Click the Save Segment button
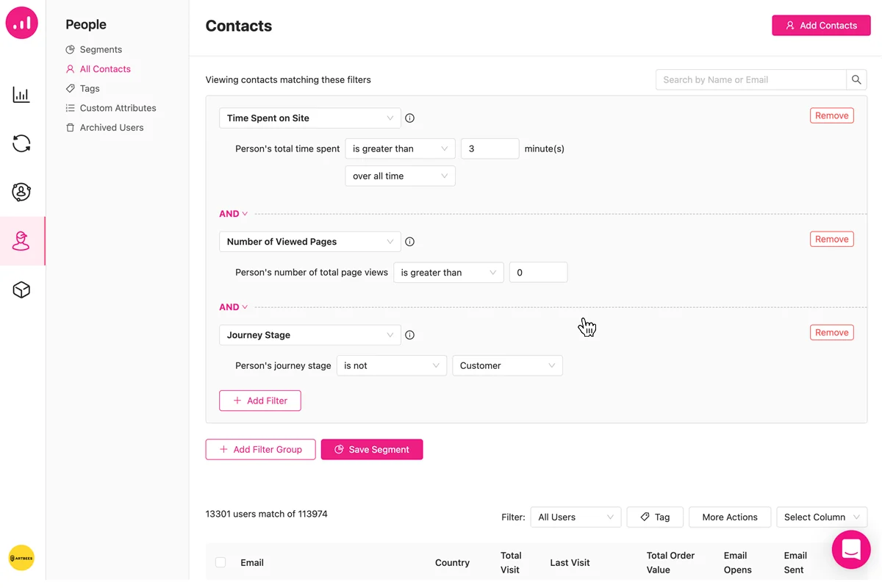 372,449
